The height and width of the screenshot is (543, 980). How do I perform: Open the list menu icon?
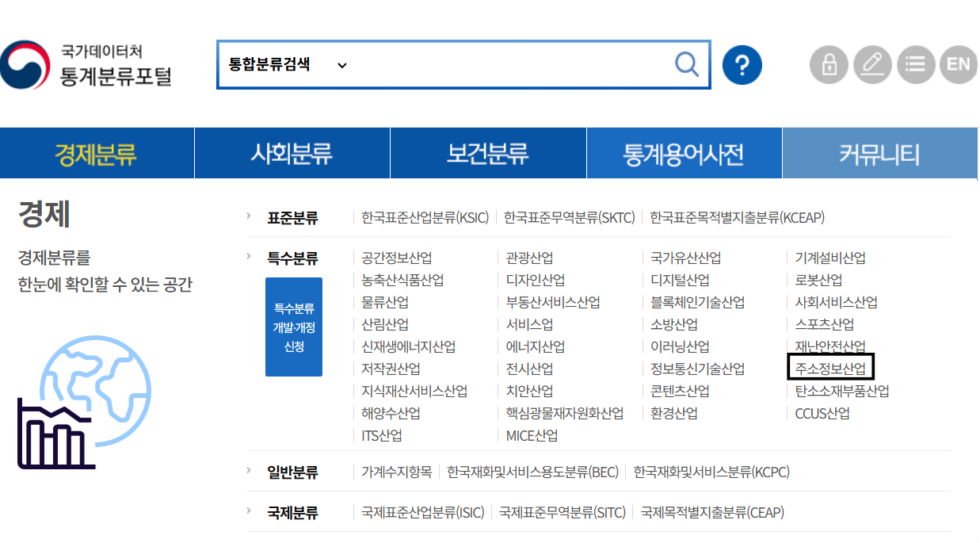click(x=915, y=65)
